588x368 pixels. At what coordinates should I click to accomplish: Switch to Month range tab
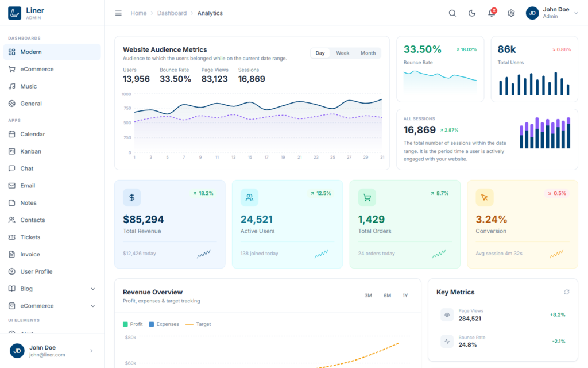(368, 53)
